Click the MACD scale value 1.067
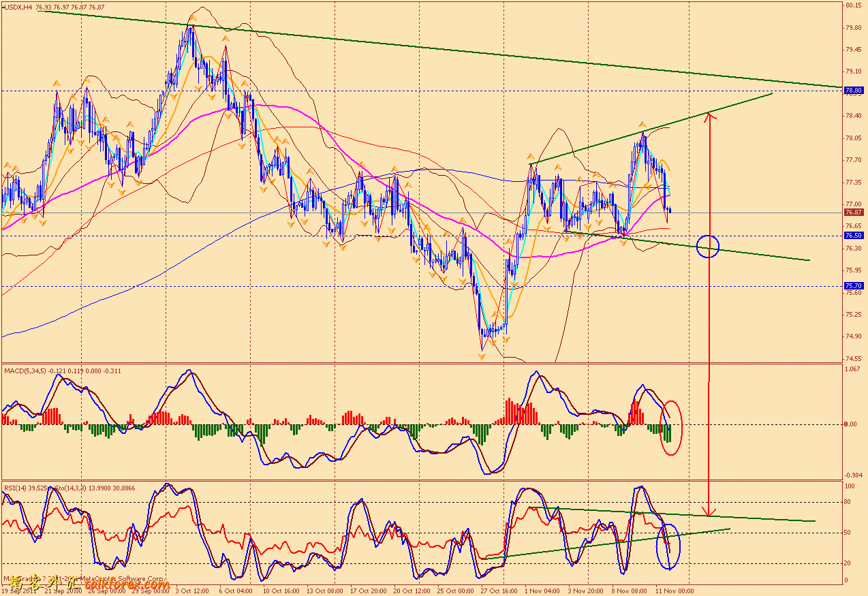Screen dimensions: 868x596 pyautogui.click(x=853, y=369)
